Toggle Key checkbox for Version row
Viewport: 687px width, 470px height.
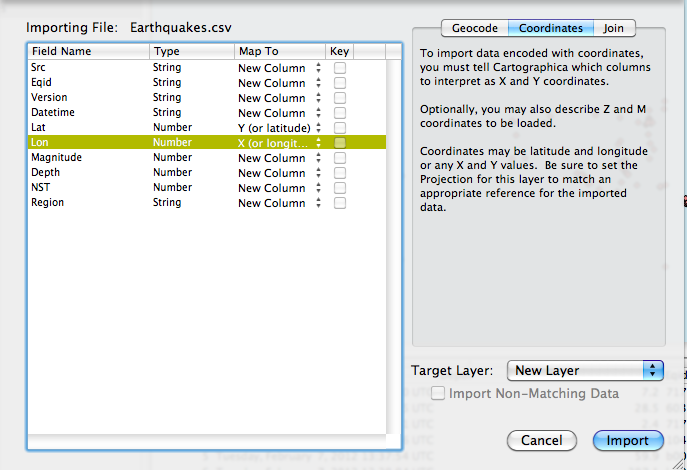pyautogui.click(x=340, y=98)
